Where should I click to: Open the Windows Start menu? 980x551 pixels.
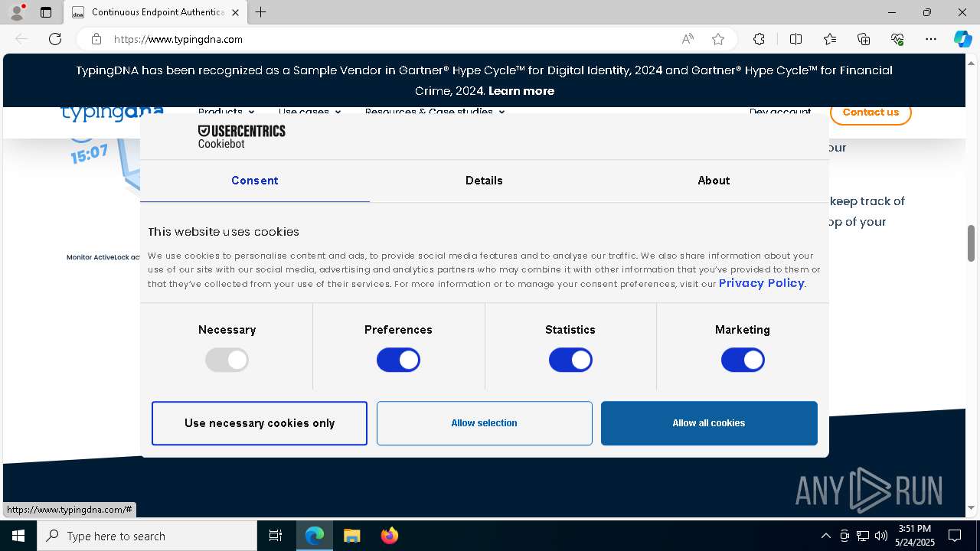18,536
